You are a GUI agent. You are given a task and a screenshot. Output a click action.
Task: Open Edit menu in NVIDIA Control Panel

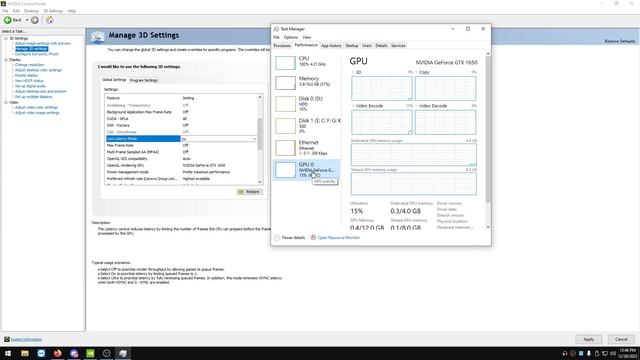click(16, 11)
